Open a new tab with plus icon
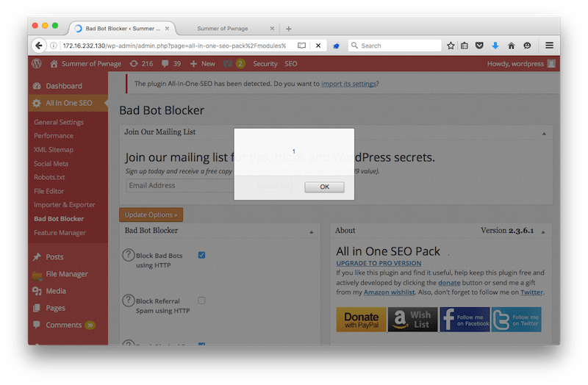Viewport: 588px width, 385px height. tap(288, 29)
